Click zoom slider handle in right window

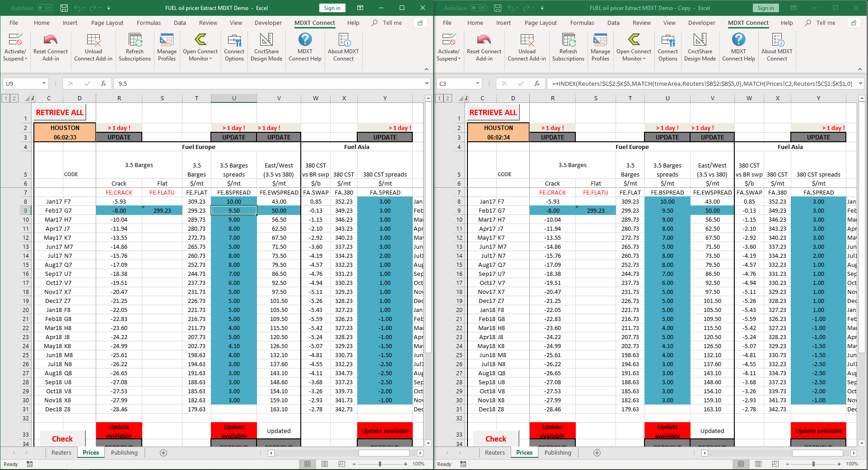[813, 464]
